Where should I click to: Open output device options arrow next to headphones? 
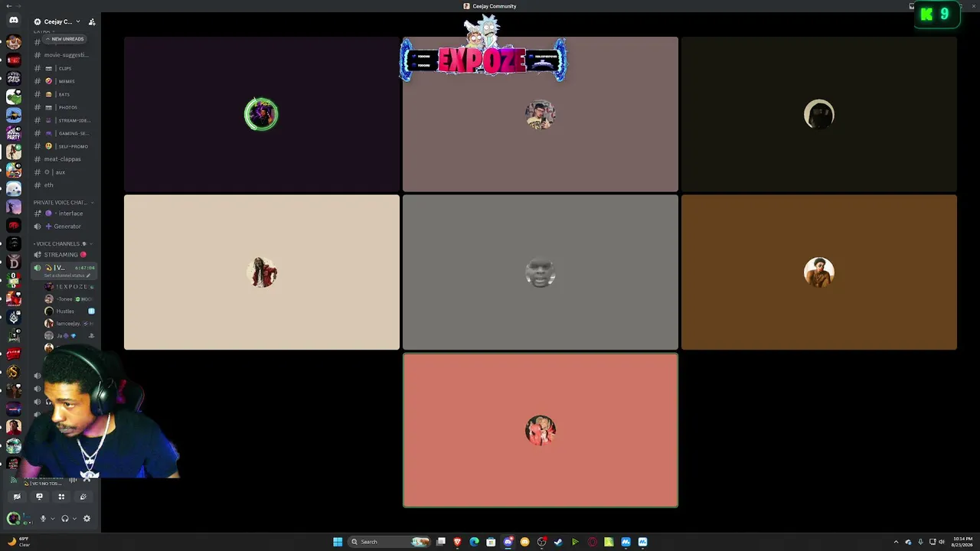point(74,519)
